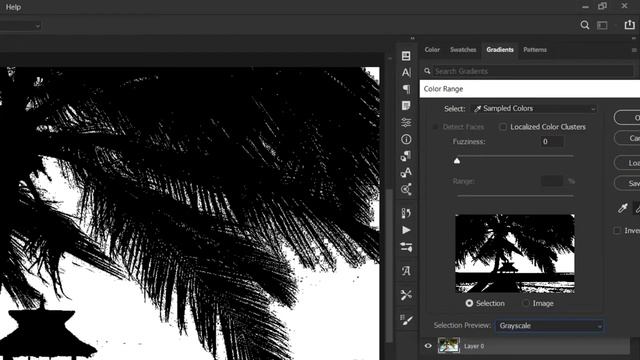This screenshot has width=640, height=360.
Task: Hide Layer 0 with the eye icon
Action: [x=428, y=346]
